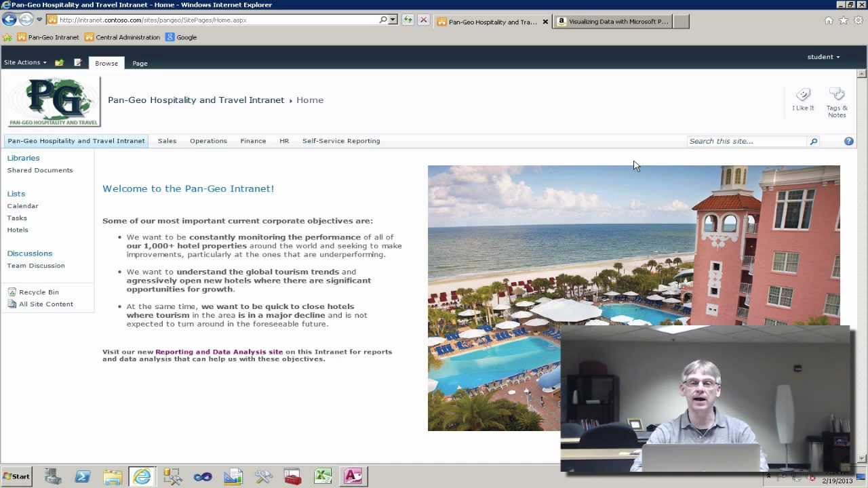This screenshot has height=488, width=868.
Task: Expand the address bar autocomplete dropdown arrow
Action: pos(393,20)
